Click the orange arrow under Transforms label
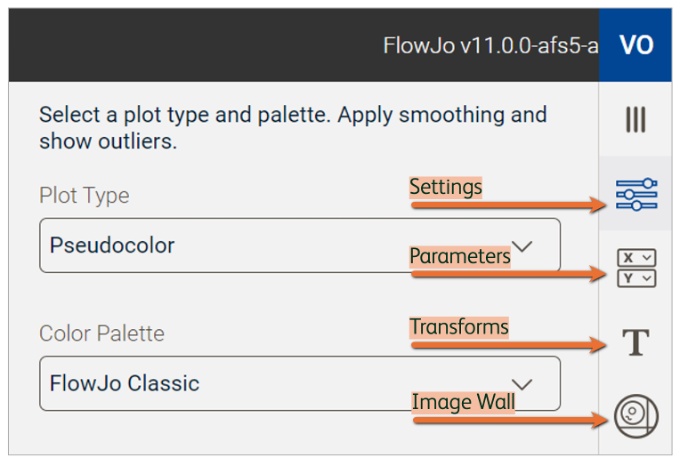The height and width of the screenshot is (466, 680). coord(509,345)
